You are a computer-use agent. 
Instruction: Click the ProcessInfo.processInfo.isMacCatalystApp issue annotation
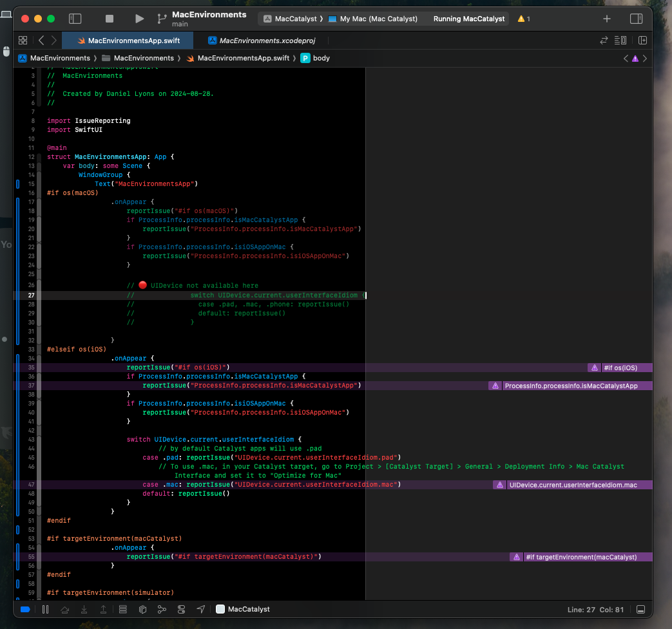click(x=570, y=386)
